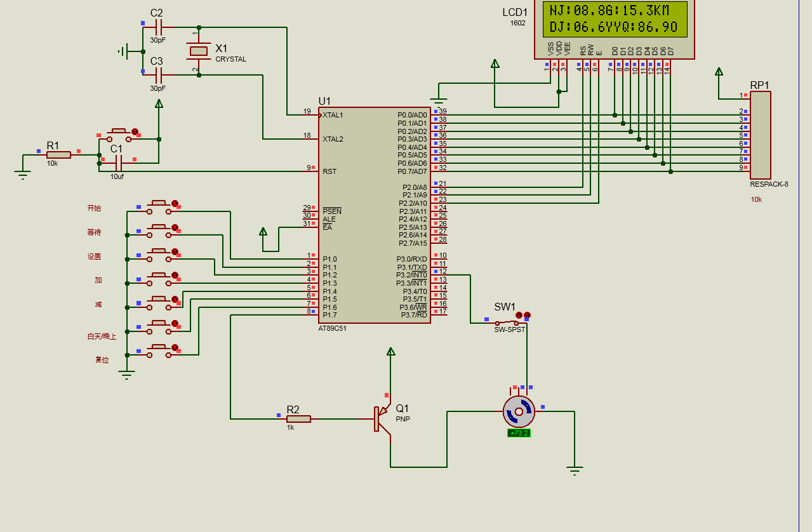The image size is (812, 532).
Task: Click the P3.7/RD pin label
Action: (x=414, y=315)
